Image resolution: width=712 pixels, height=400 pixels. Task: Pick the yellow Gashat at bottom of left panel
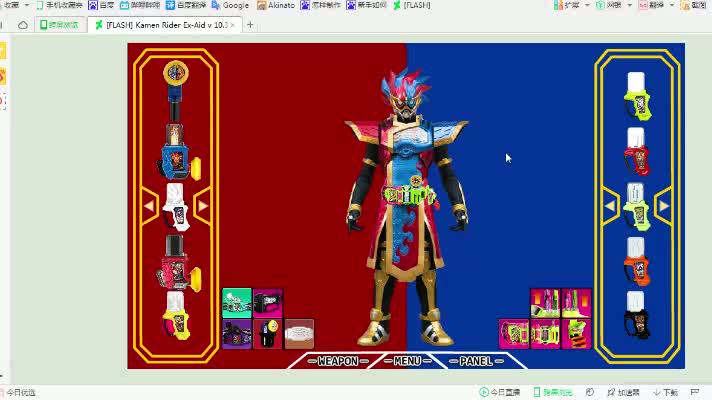pos(177,316)
